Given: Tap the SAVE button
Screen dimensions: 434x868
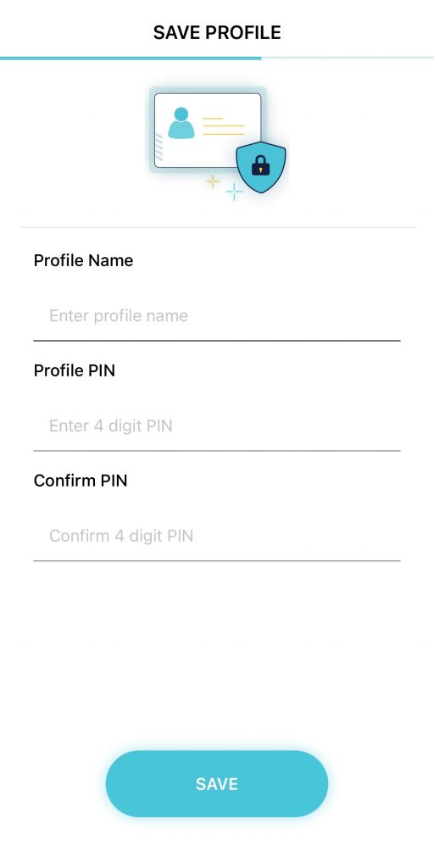Looking at the screenshot, I should [217, 784].
